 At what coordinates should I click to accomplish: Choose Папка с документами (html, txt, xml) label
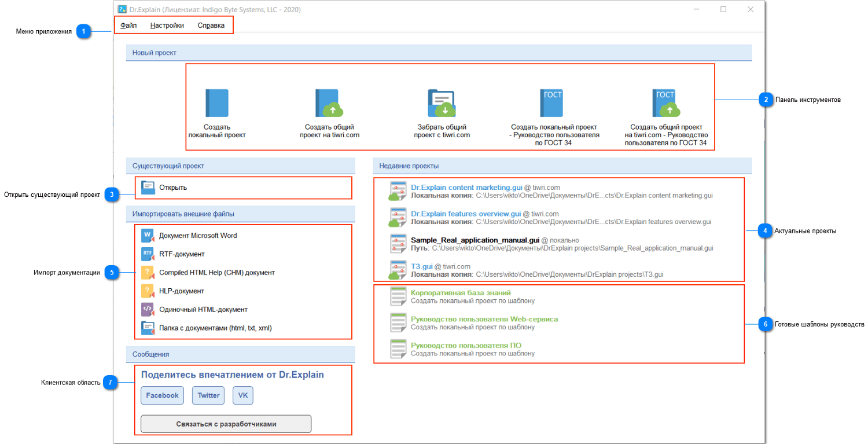click(x=215, y=328)
